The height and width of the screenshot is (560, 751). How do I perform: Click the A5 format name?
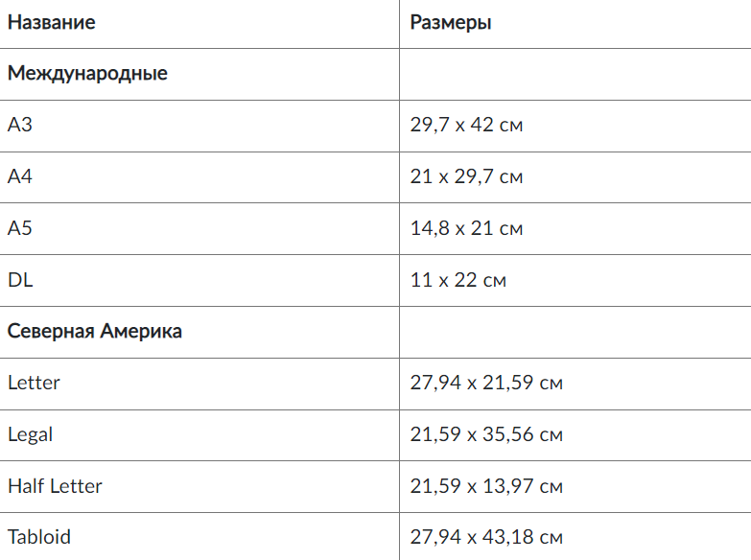(x=20, y=229)
